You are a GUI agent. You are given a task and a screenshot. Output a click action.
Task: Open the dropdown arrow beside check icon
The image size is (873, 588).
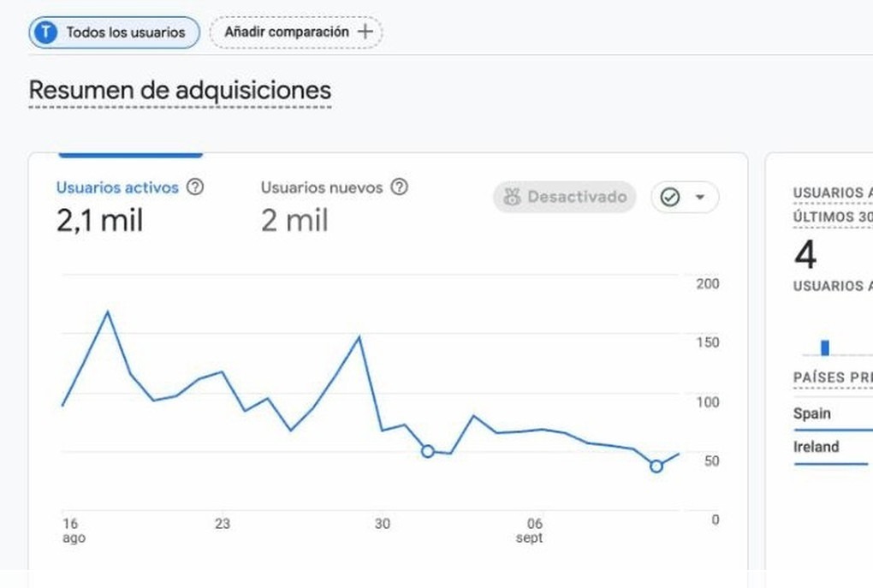point(700,197)
